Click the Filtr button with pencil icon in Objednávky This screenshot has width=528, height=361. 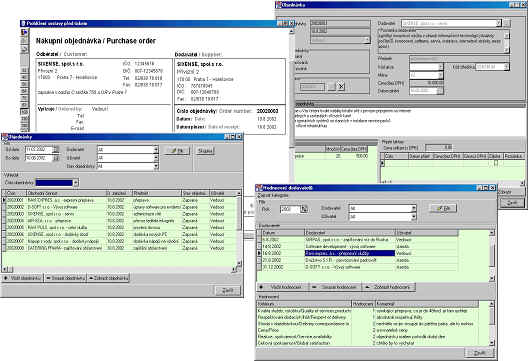(x=177, y=151)
